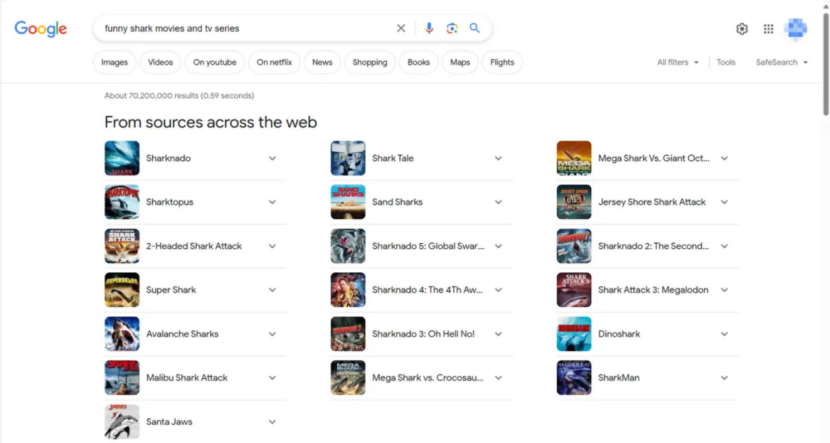Image resolution: width=830 pixels, height=443 pixels.
Task: Open the SharkMan poster thumbnail
Action: [574, 377]
